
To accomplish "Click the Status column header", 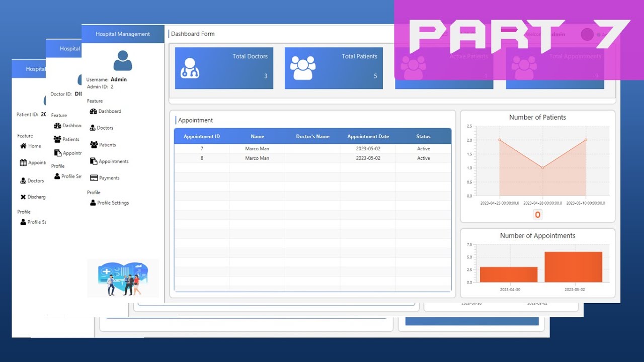I will pos(423,136).
